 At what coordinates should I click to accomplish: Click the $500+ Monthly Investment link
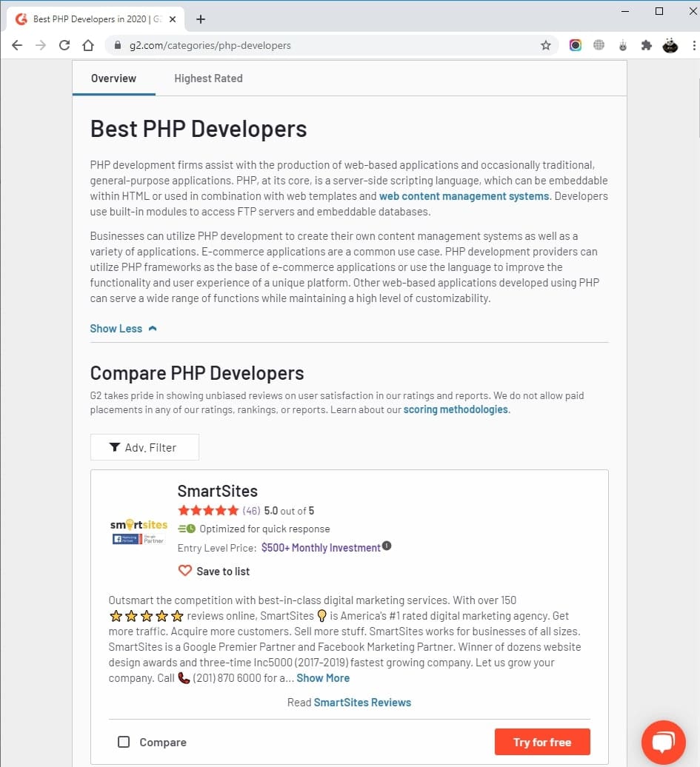321,548
